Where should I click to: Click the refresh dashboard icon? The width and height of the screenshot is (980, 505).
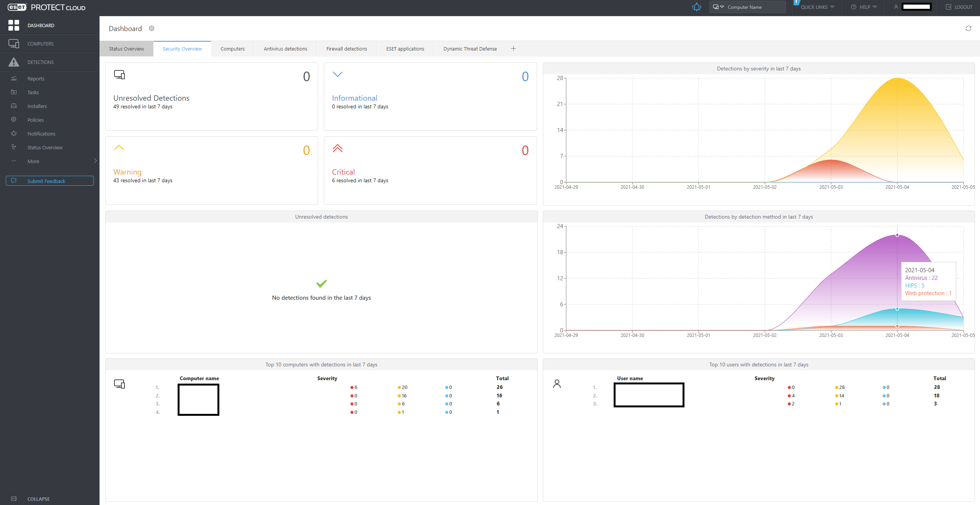pyautogui.click(x=968, y=28)
